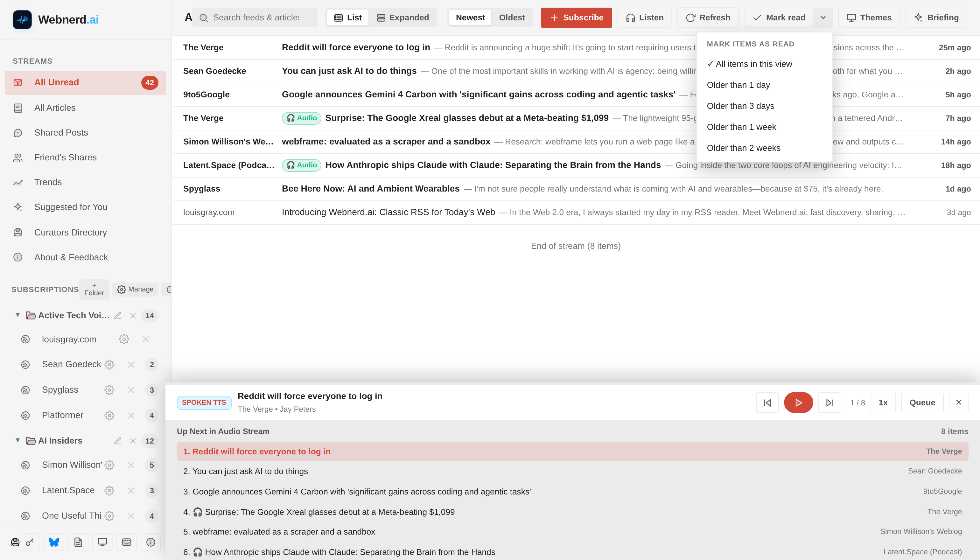Screen dimensions: 980x560
Task: Choose 'Older than 2 weeks' option
Action: (764, 148)
